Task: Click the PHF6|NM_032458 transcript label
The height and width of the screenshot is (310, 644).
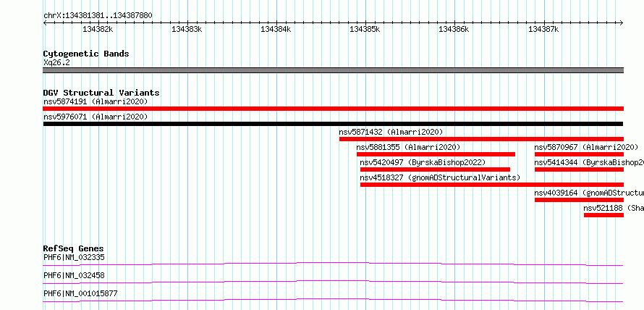Action: point(74,276)
